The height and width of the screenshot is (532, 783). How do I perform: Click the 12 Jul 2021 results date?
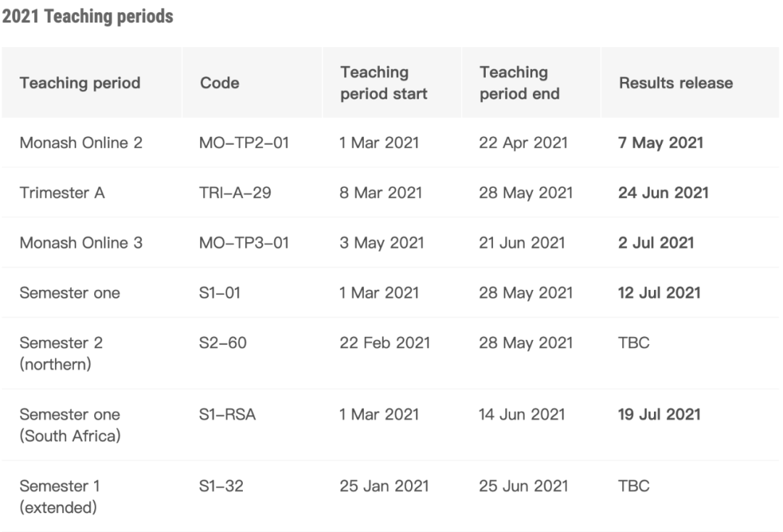(x=660, y=292)
